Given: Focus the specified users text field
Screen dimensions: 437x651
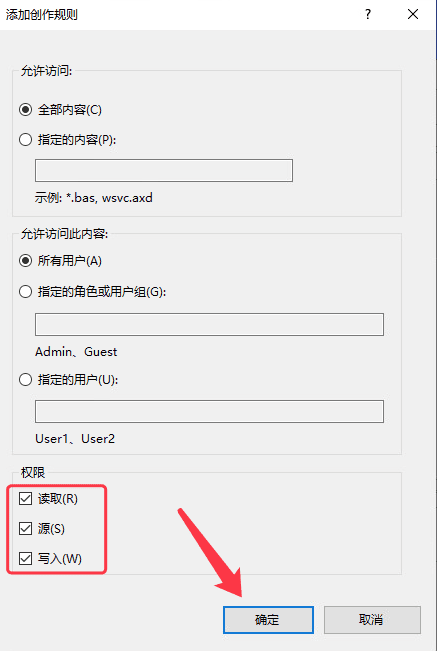Looking at the screenshot, I should tap(209, 411).
